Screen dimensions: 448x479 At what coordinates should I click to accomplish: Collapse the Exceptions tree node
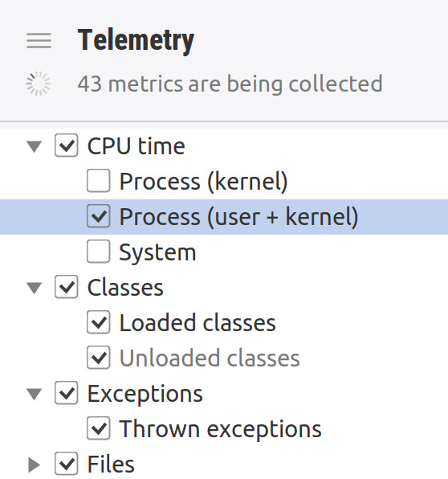pyautogui.click(x=35, y=394)
